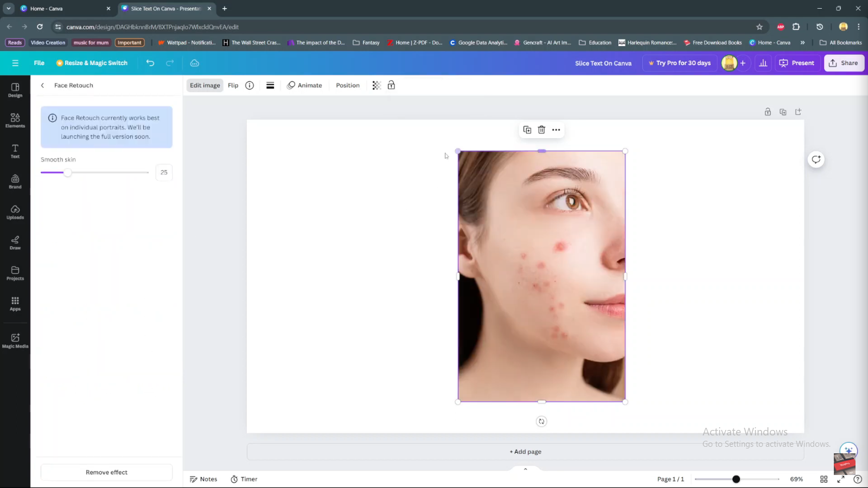The image size is (868, 488).
Task: Expand the page list chevron at bottom
Action: click(x=525, y=469)
